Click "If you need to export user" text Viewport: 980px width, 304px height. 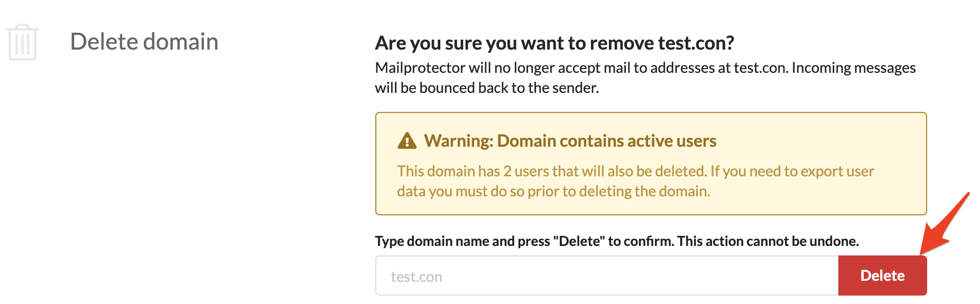pos(792,171)
